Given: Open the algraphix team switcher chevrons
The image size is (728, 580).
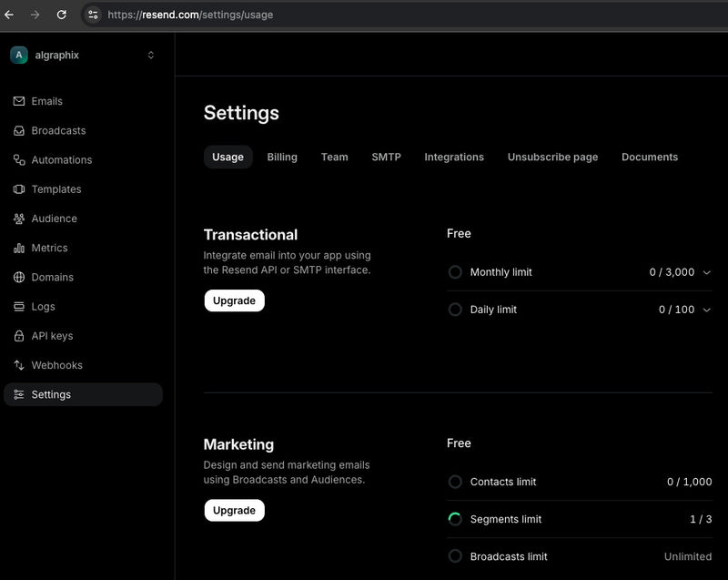Looking at the screenshot, I should point(151,55).
